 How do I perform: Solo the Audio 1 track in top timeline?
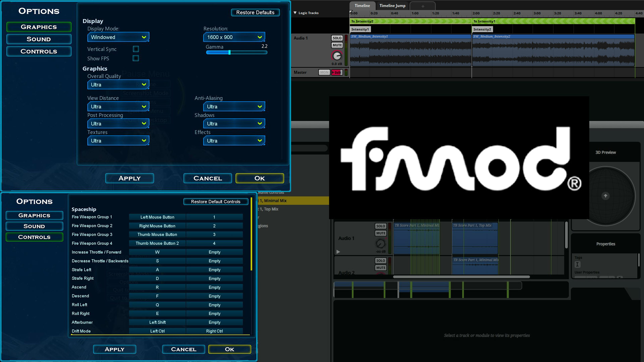pos(337,38)
